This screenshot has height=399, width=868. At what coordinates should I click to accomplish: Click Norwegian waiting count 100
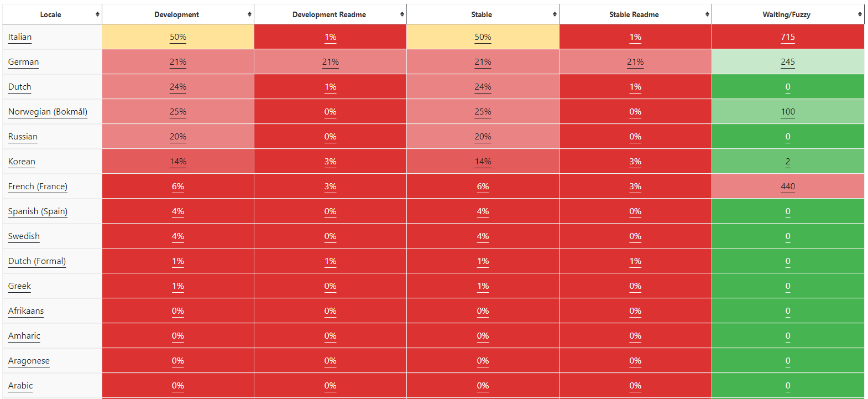(788, 112)
